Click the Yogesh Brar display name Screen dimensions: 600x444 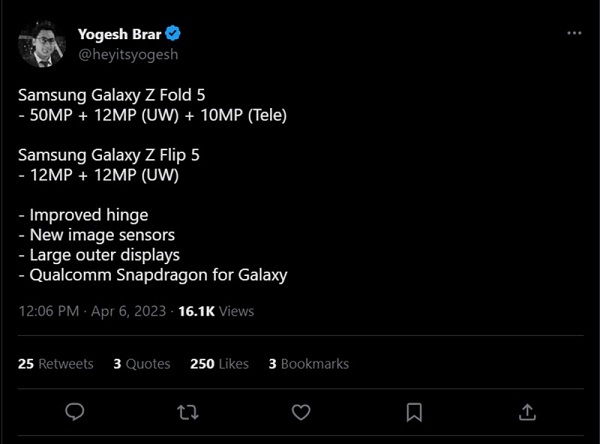[119, 34]
